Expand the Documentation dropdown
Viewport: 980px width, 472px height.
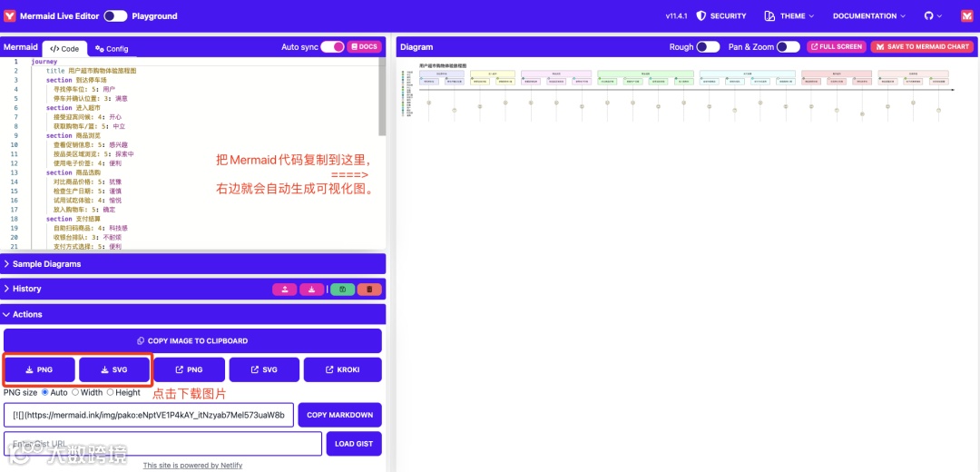click(x=868, y=16)
